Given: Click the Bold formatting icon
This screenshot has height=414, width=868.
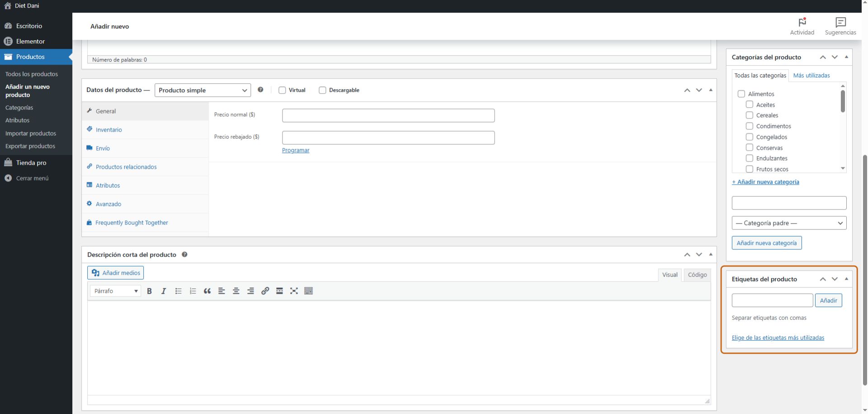Looking at the screenshot, I should point(149,291).
